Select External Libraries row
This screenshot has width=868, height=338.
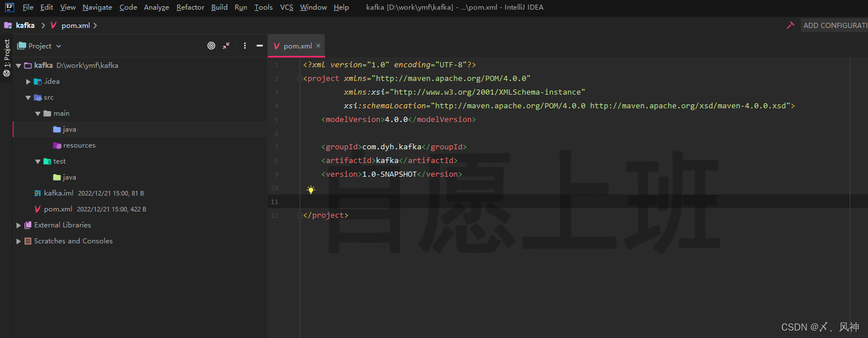140,225
